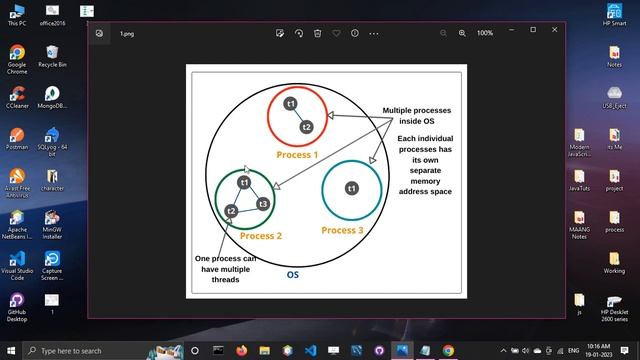Select GitHub Desktop desktop icon

[x=17, y=307]
